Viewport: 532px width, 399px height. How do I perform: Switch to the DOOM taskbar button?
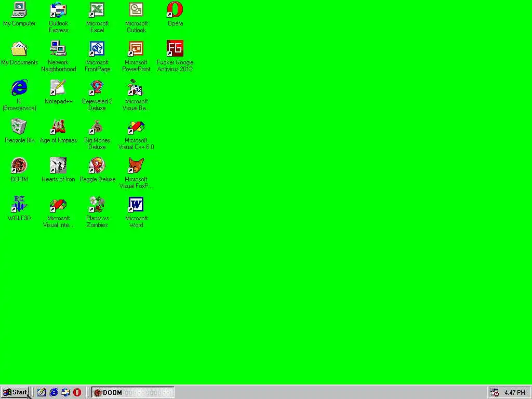[x=132, y=392]
